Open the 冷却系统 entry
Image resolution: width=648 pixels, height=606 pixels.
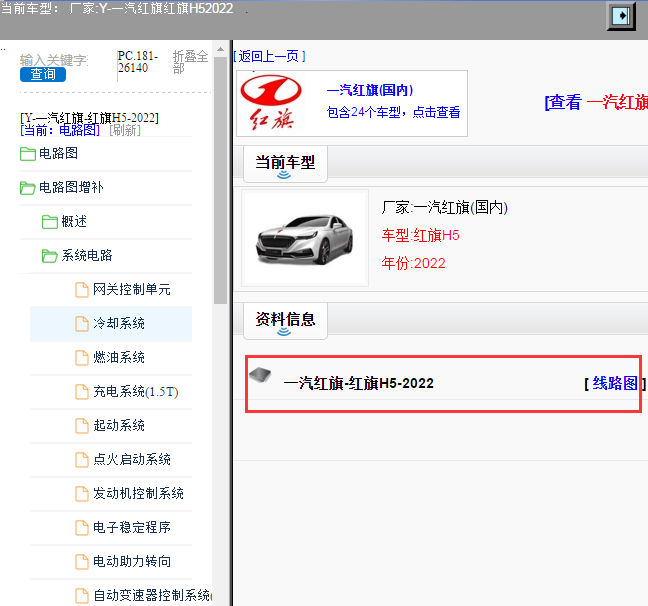click(119, 323)
